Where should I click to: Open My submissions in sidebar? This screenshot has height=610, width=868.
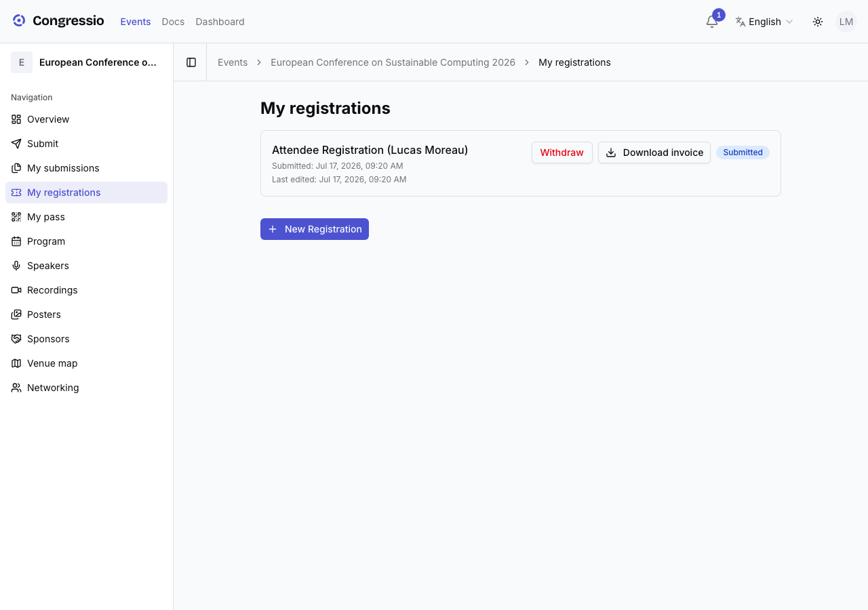point(86,168)
